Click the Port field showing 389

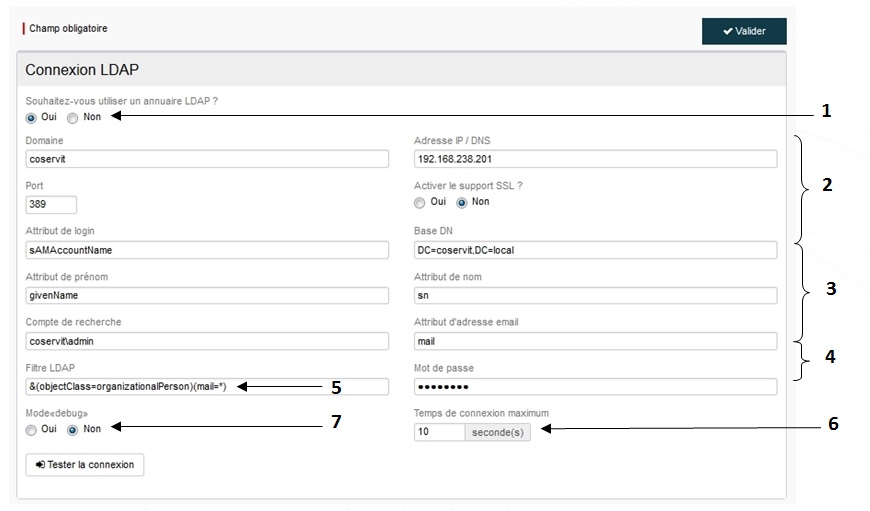click(51, 204)
